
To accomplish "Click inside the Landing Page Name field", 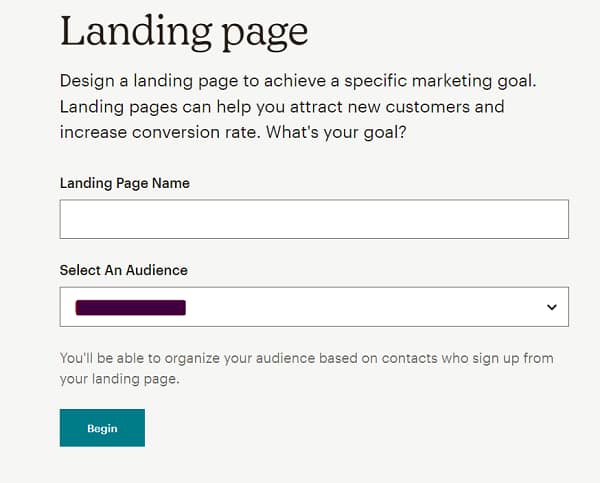I will click(314, 219).
